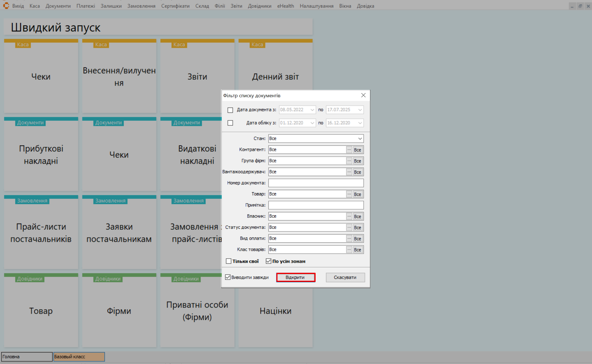
Task: Uncheck the По усім зонам checkbox
Action: 268,261
